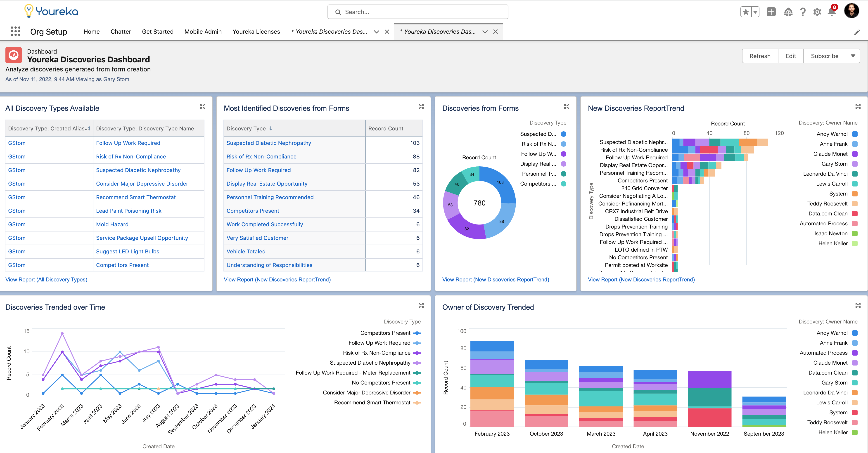Click the Favorites star icon
Screen dimensions: 868x453
pyautogui.click(x=746, y=12)
